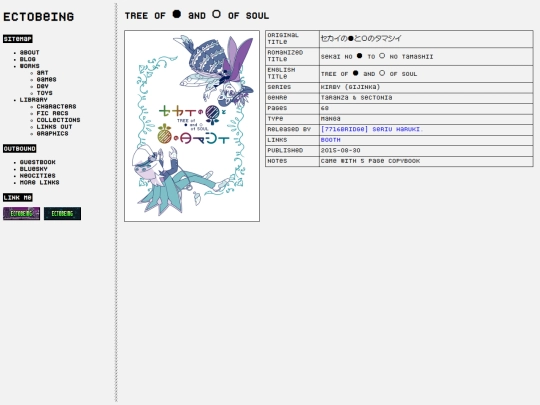
Task: Open the Toys page
Action: [44, 93]
